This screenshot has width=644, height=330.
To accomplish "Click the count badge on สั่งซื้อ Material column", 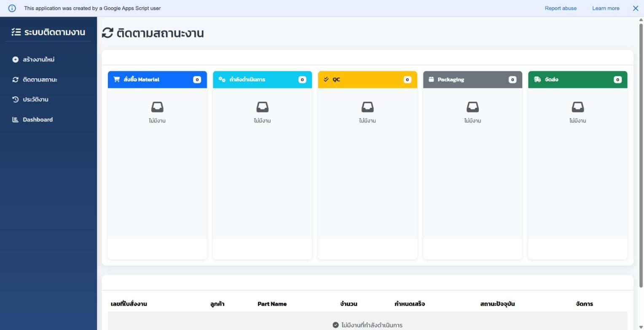I will pyautogui.click(x=197, y=80).
